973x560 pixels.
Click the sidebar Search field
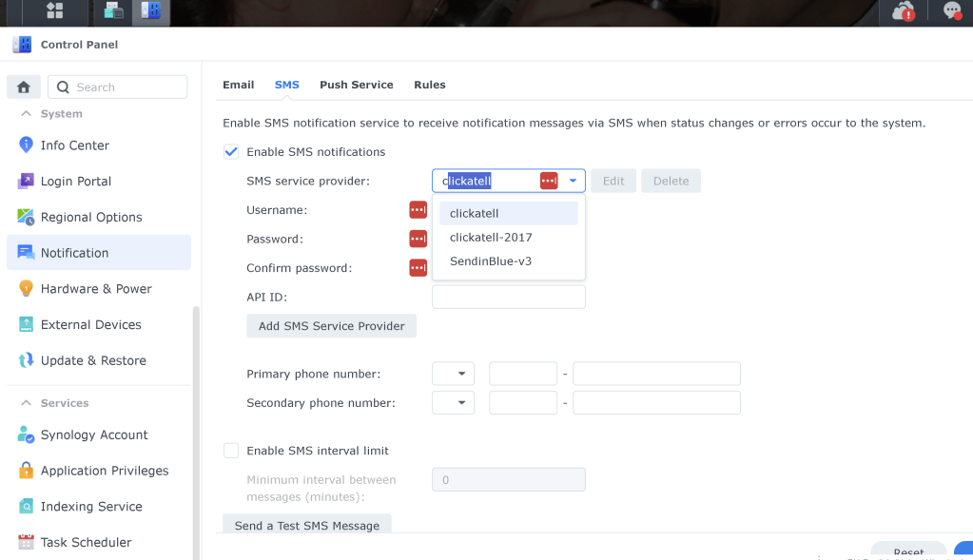pyautogui.click(x=118, y=87)
